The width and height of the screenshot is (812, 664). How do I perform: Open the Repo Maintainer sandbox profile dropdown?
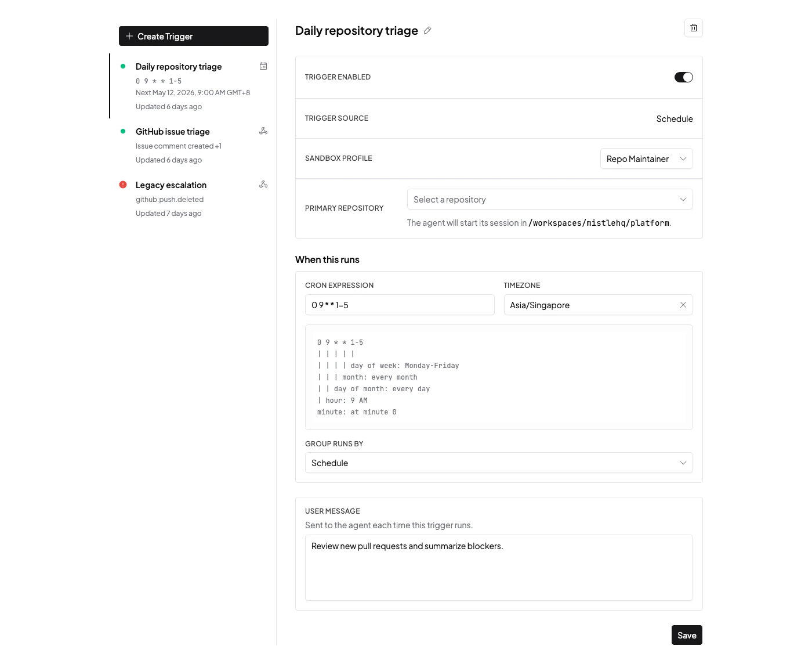coord(647,158)
